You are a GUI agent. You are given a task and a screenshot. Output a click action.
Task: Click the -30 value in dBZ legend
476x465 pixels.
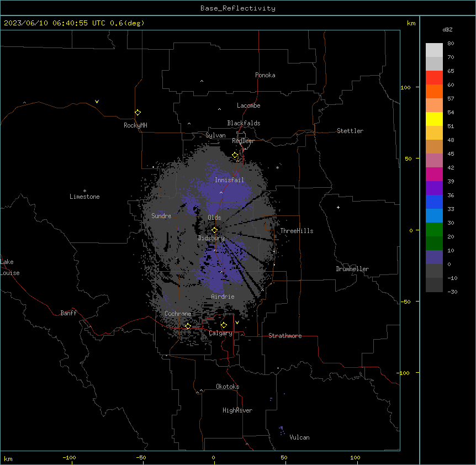tap(452, 292)
